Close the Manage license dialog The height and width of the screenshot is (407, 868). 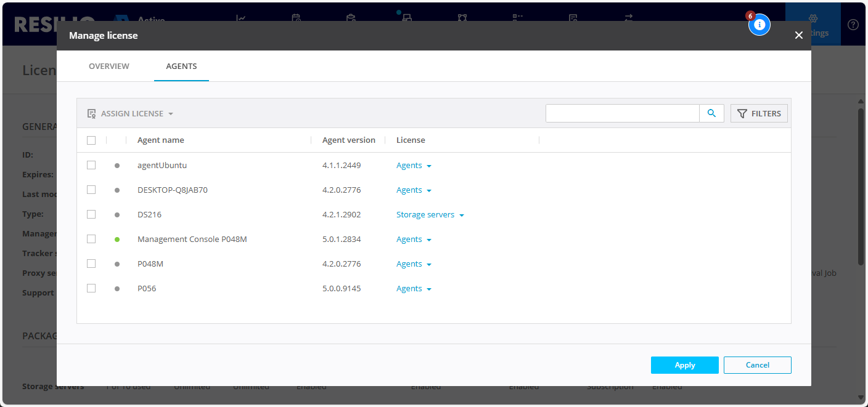click(x=798, y=36)
